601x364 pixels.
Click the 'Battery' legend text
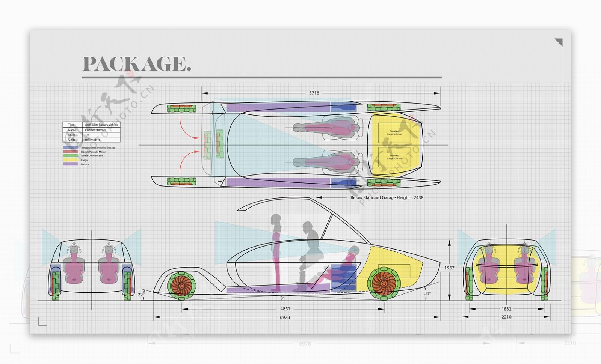85,164
